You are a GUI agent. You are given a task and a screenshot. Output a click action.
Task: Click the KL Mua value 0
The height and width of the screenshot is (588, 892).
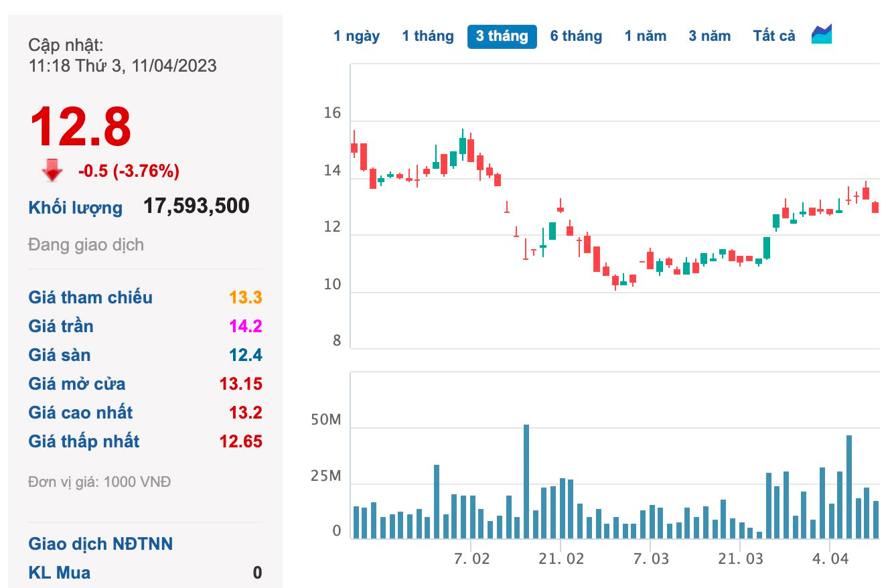(x=257, y=573)
